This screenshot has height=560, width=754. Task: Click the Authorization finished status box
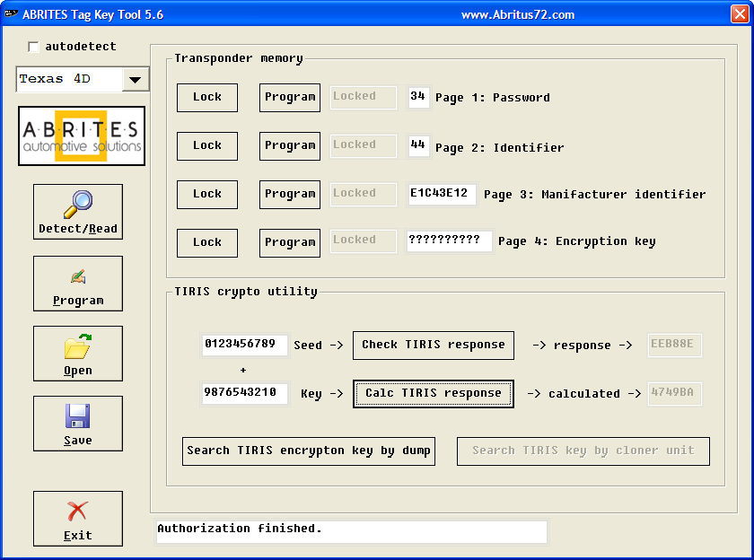coord(352,532)
